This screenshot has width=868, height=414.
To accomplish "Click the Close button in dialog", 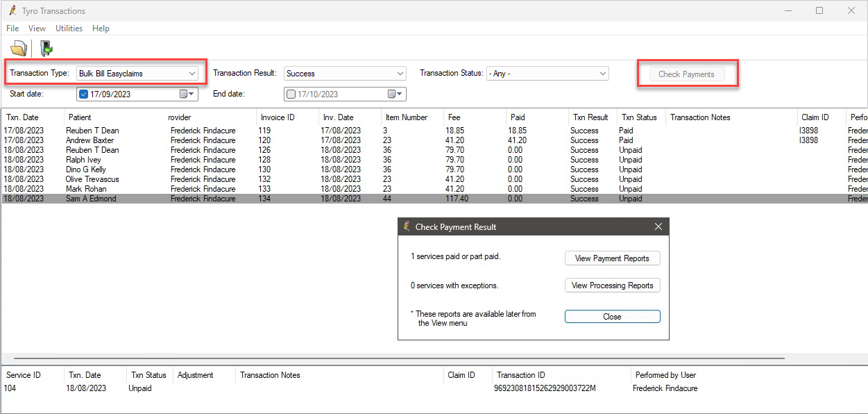I will 612,317.
